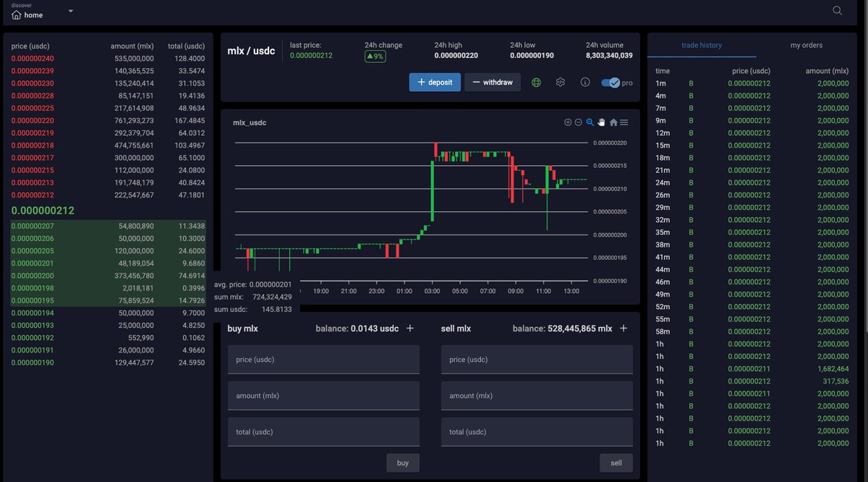Switch to the my orders tab
This screenshot has height=482, width=868.
[x=806, y=44]
